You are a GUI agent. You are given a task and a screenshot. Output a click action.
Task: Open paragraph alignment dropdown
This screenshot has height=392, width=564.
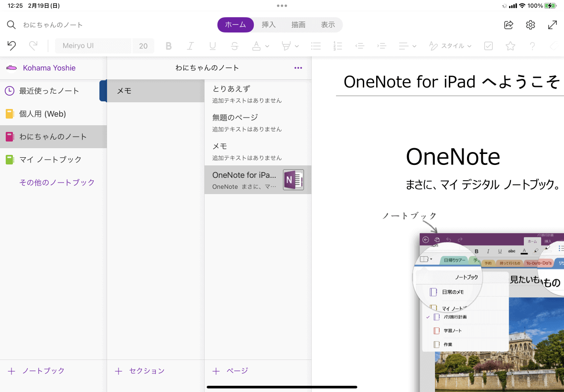point(408,46)
